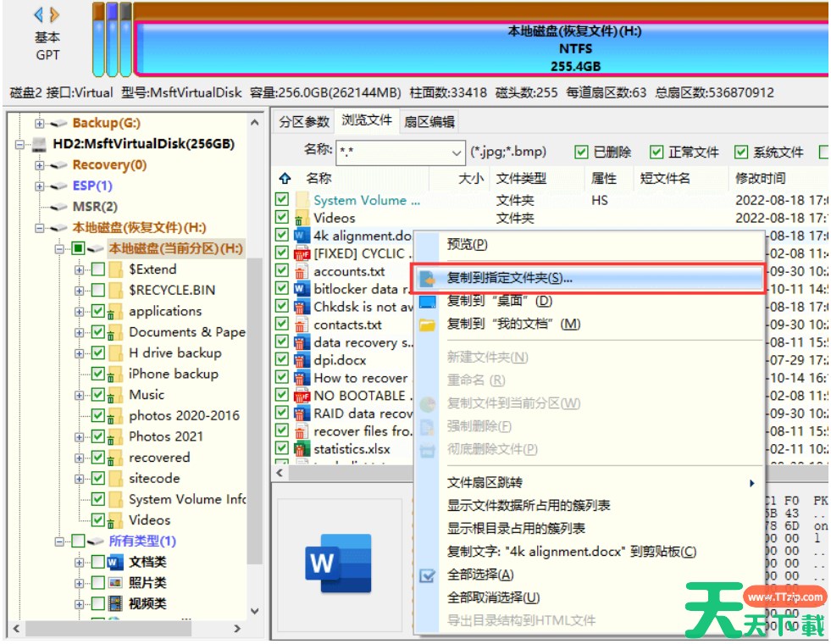The image size is (831, 644).
Task: Toggle the 正常文件 filter checkbox
Action: (x=656, y=153)
